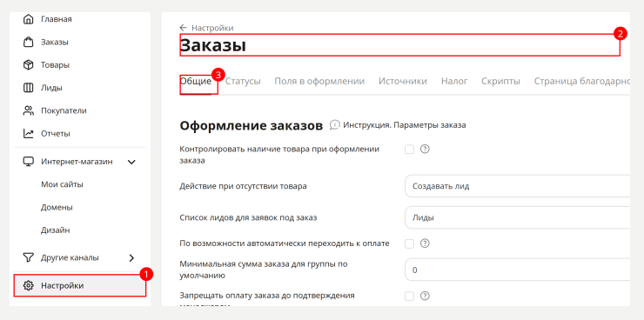This screenshot has height=320, width=644.
Task: Open the Создавать лид dropdown
Action: (518, 186)
